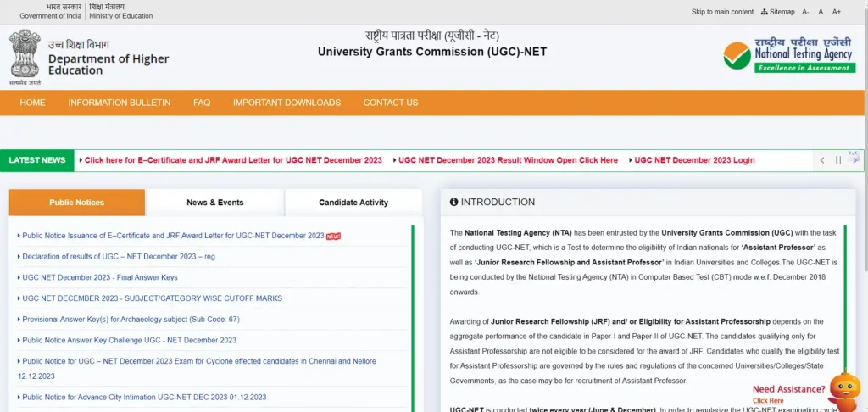
Task: Open Provisional Answer Key for Archaeology notice
Action: click(131, 320)
